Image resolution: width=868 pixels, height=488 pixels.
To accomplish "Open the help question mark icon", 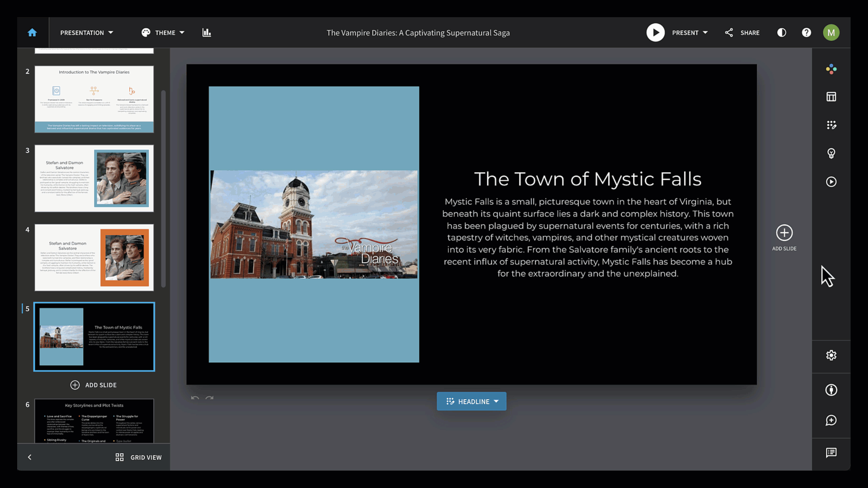I will point(807,33).
